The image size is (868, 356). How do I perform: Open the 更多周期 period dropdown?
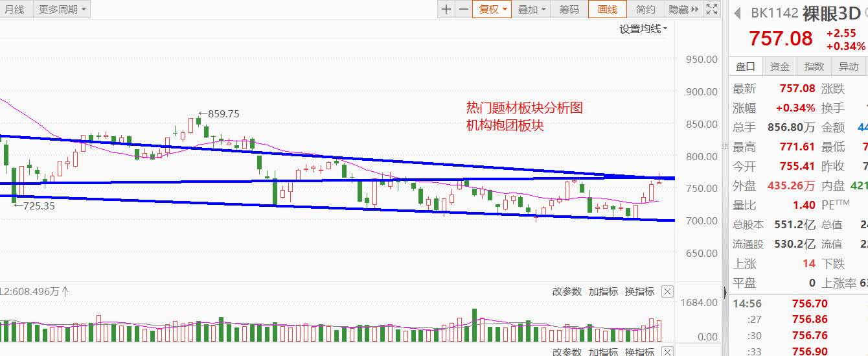[x=62, y=9]
